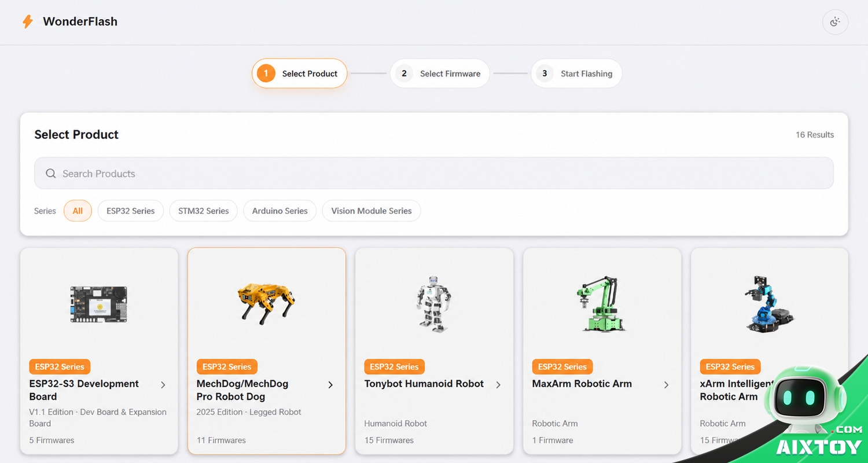Click '2025 Edition · Legged Robot' text

coord(249,412)
